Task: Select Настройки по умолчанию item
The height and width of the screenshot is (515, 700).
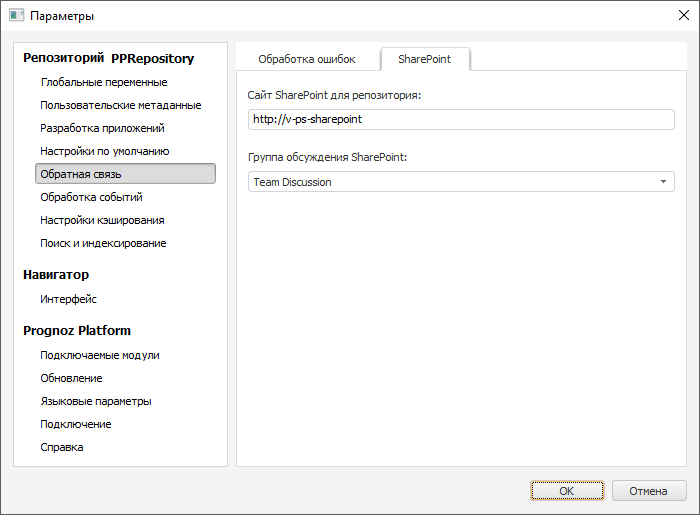Action: click(105, 151)
